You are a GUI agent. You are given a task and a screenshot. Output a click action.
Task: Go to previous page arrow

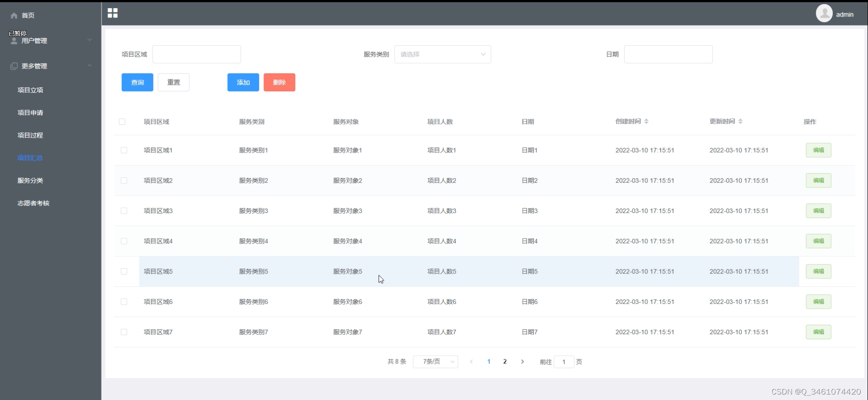(x=472, y=362)
